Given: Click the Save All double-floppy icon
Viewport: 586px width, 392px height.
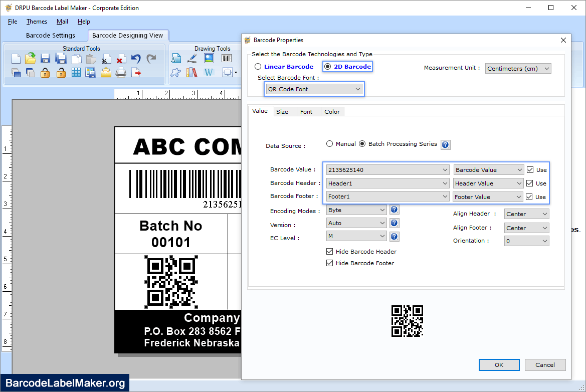Looking at the screenshot, I should pos(61,58).
